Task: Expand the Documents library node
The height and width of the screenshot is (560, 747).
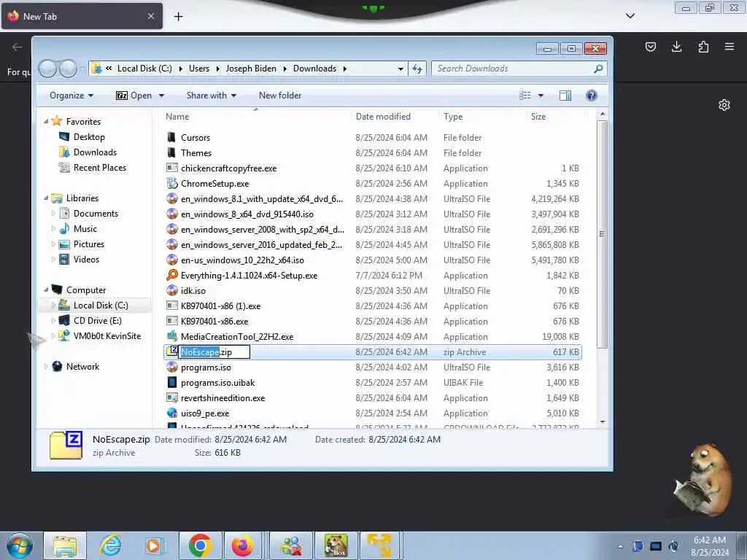Action: pos(53,214)
